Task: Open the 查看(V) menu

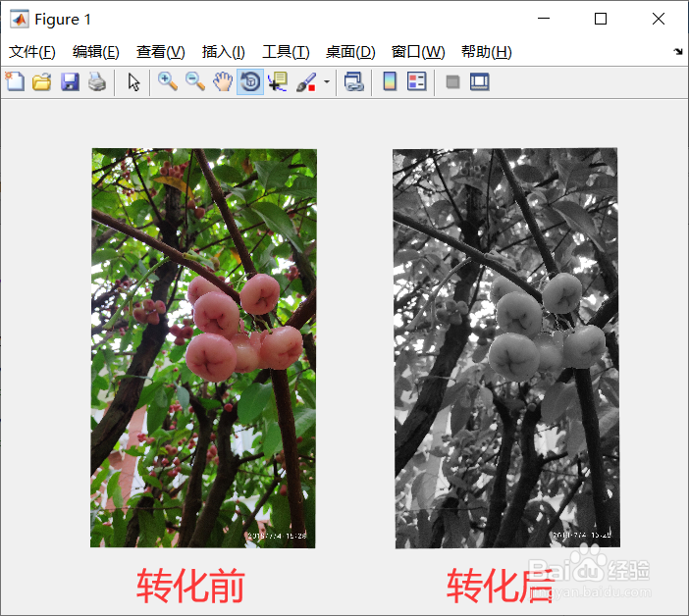Action: click(x=160, y=52)
